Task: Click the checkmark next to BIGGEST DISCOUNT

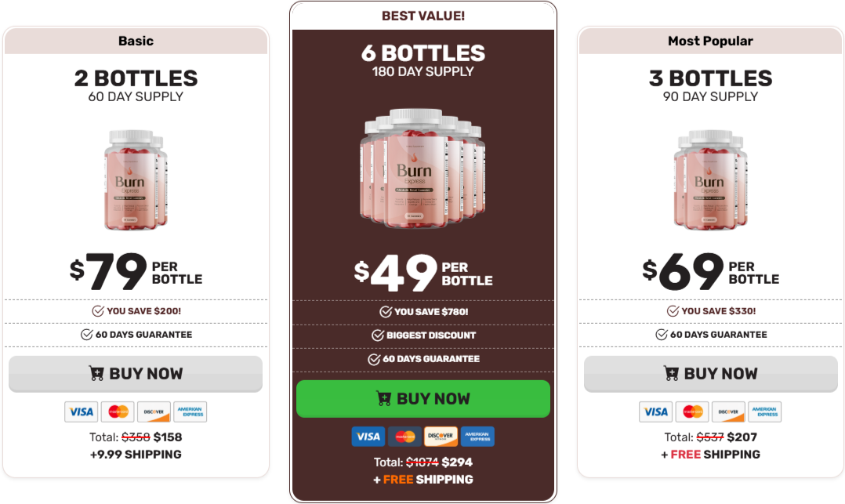Action: pos(377,335)
